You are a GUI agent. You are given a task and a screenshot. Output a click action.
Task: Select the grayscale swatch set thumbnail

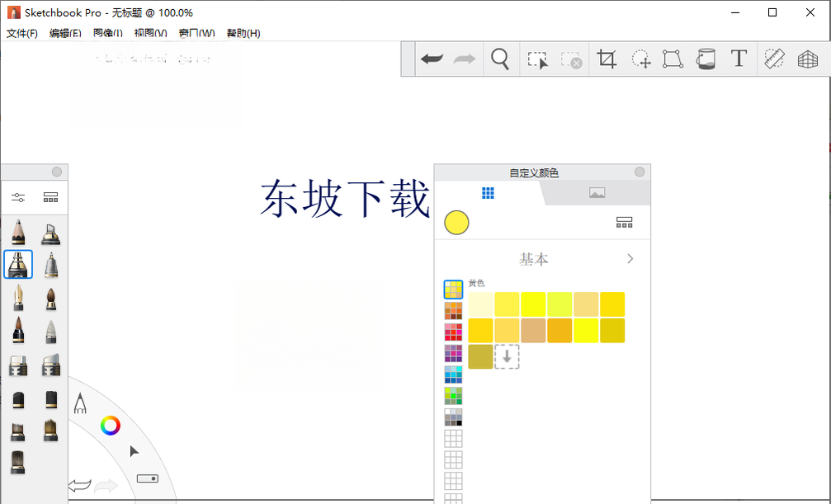click(453, 417)
